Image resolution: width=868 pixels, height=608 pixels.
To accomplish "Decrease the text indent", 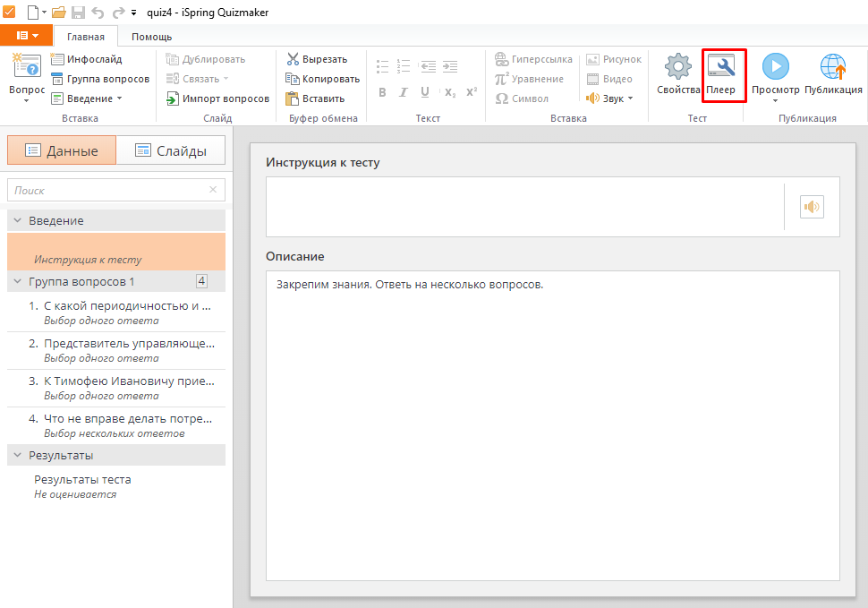I will point(428,66).
